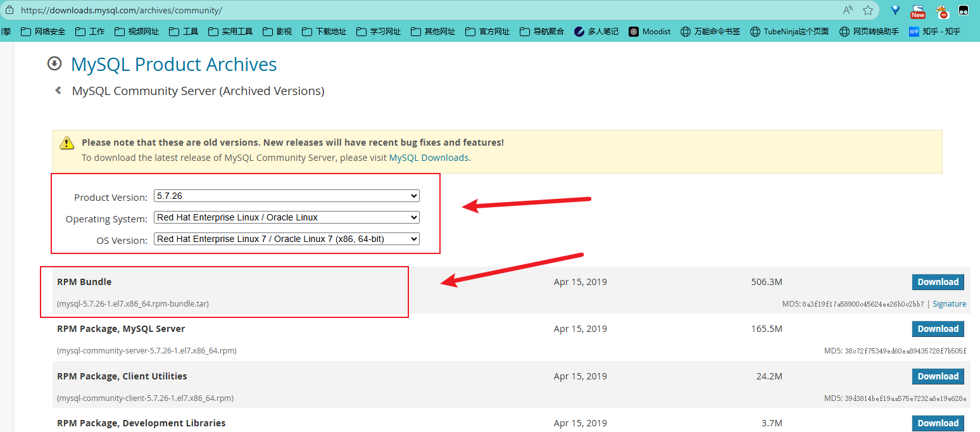This screenshot has height=432, width=980.
Task: Open the Moodist bookmark
Action: (x=650, y=31)
